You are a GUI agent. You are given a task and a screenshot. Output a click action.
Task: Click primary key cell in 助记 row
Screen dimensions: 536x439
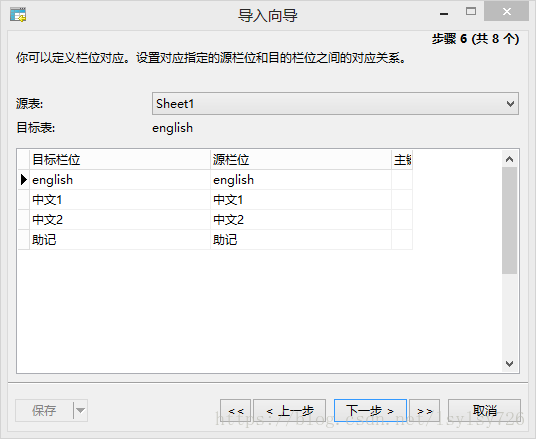(402, 240)
